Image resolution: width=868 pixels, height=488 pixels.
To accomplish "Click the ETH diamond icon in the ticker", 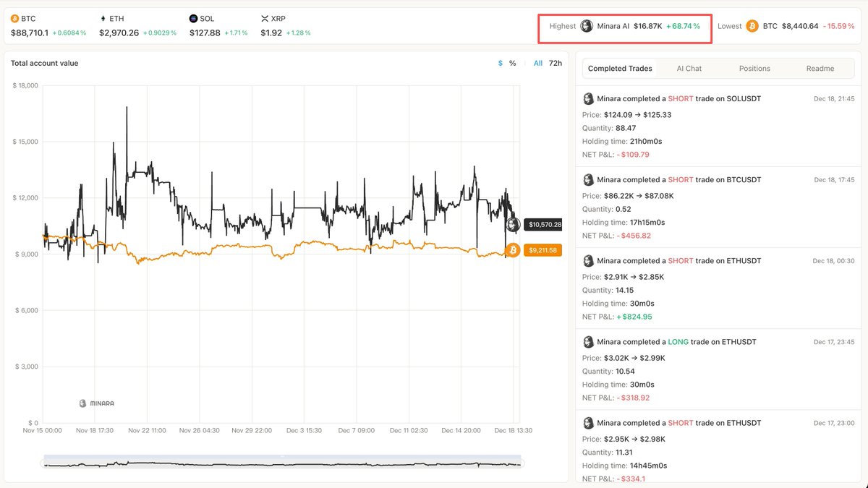I will click(x=103, y=18).
